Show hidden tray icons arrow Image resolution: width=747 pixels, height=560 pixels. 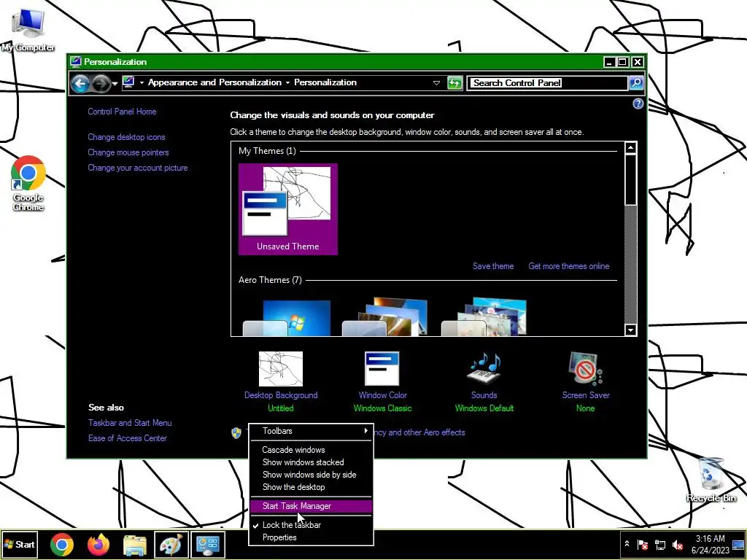[627, 544]
